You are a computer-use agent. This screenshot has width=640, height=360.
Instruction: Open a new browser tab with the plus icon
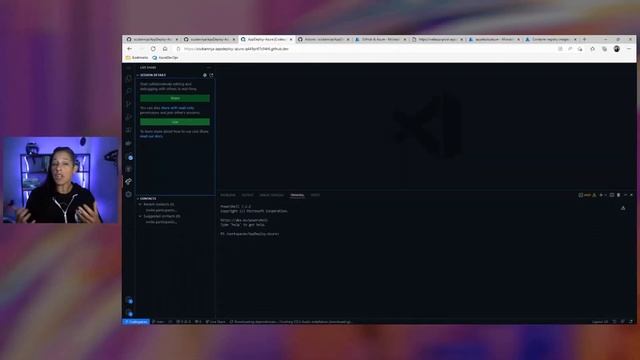click(x=584, y=39)
